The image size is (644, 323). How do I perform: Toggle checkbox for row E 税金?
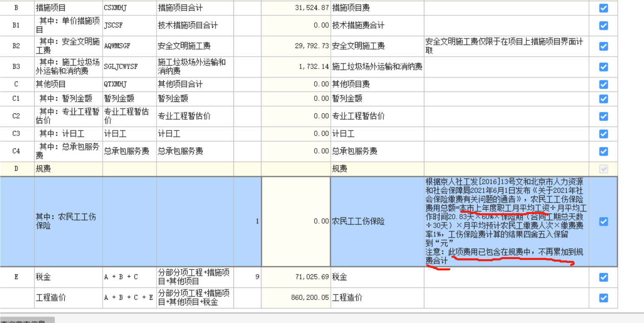point(603,277)
